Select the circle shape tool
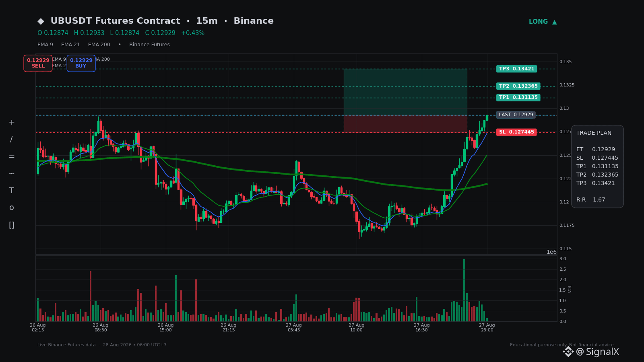 point(12,208)
